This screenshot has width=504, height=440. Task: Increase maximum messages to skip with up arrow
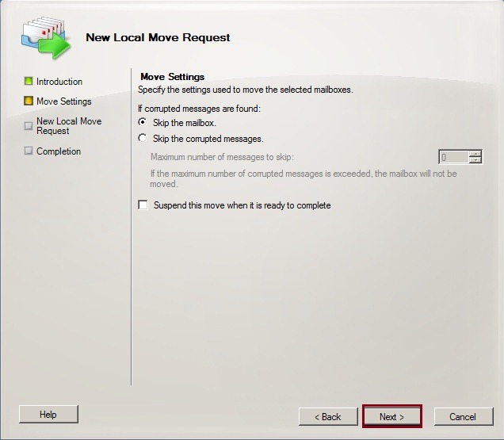click(x=475, y=153)
